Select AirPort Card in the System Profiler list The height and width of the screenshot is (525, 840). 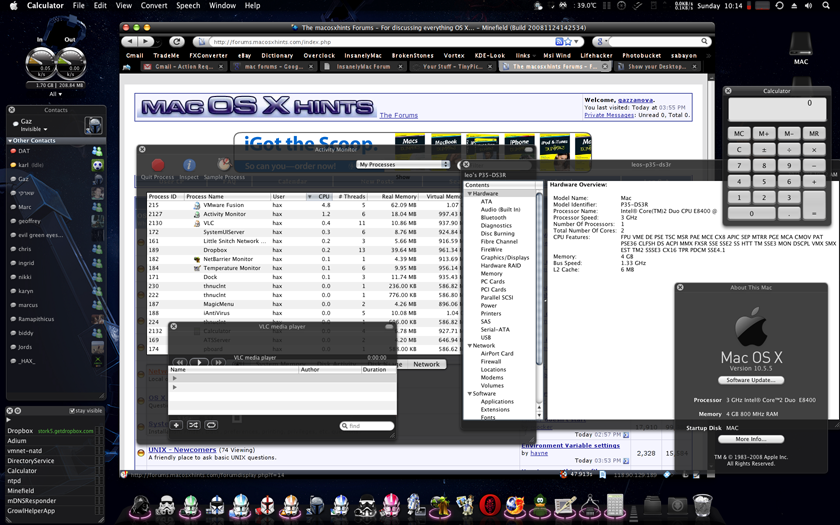click(x=497, y=354)
